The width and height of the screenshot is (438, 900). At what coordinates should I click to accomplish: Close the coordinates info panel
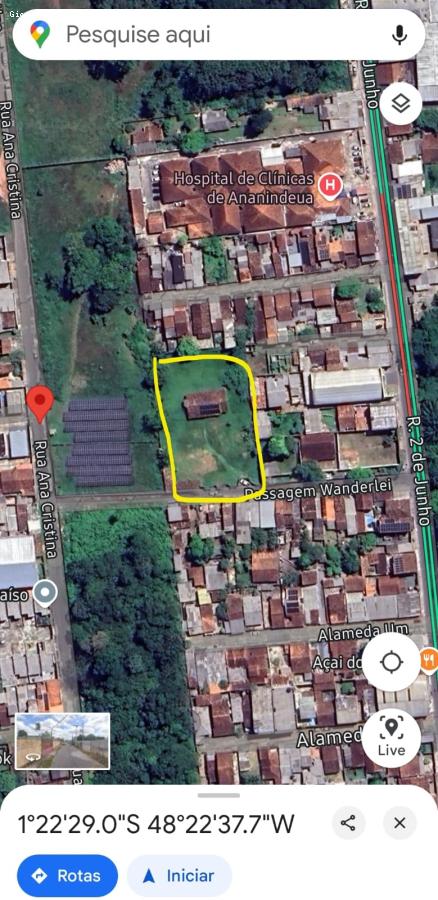click(x=400, y=823)
